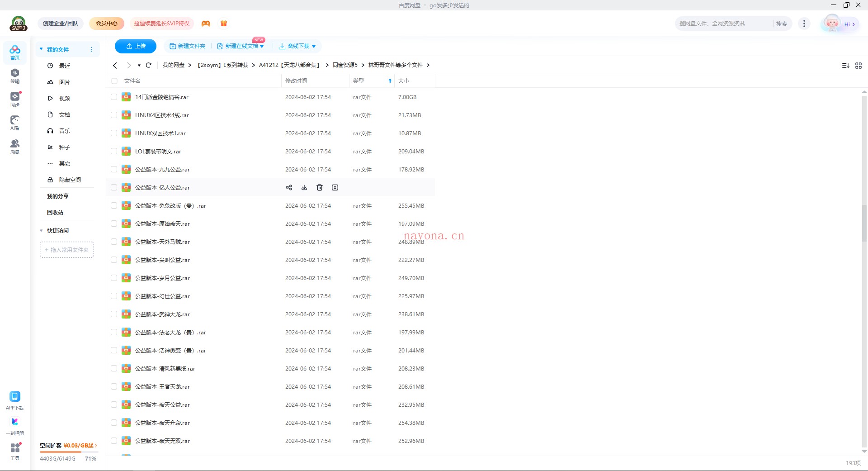Sort by 修改时间 column header
This screenshot has width=868, height=471.
click(x=296, y=81)
